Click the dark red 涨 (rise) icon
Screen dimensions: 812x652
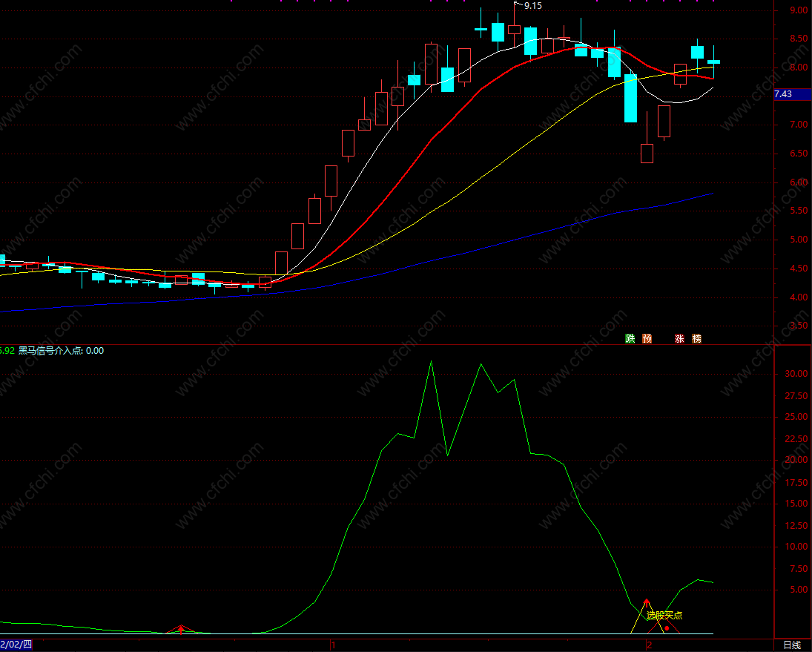pos(679,339)
